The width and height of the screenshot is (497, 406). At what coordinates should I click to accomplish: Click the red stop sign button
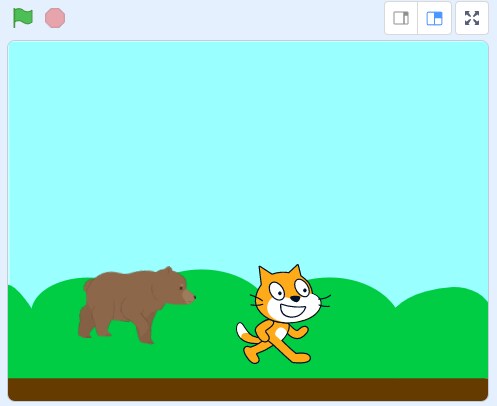pyautogui.click(x=55, y=18)
